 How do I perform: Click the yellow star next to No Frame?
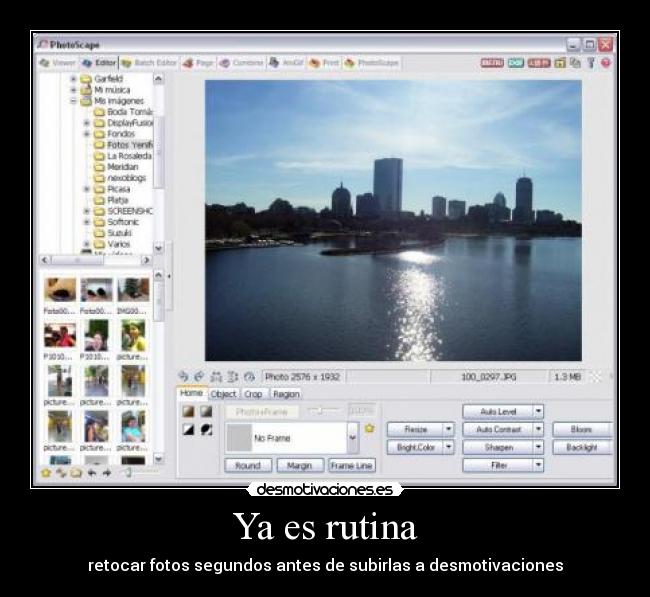369,428
